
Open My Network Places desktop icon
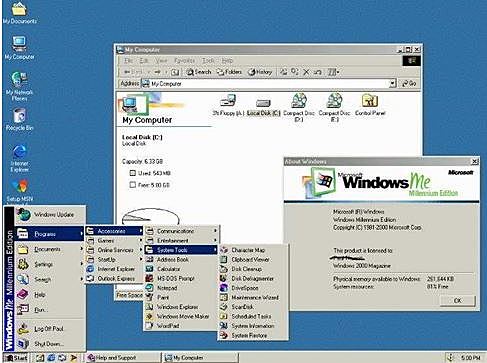pyautogui.click(x=19, y=86)
